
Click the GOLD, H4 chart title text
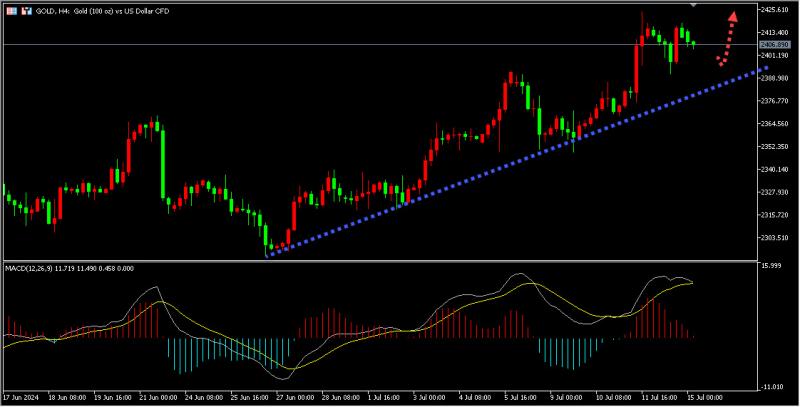coord(103,11)
